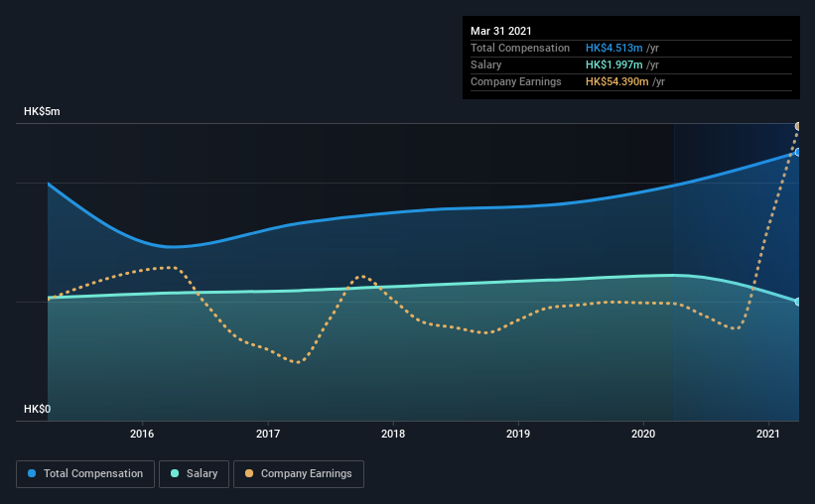Click the 2018 x-axis label
The height and width of the screenshot is (504, 815).
click(393, 434)
